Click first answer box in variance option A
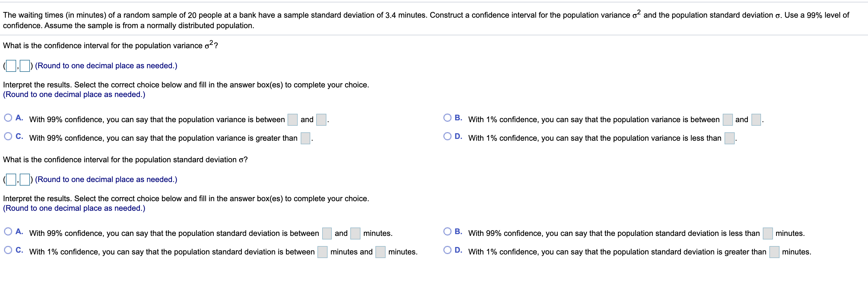This screenshot has height=282, width=868. 293,120
